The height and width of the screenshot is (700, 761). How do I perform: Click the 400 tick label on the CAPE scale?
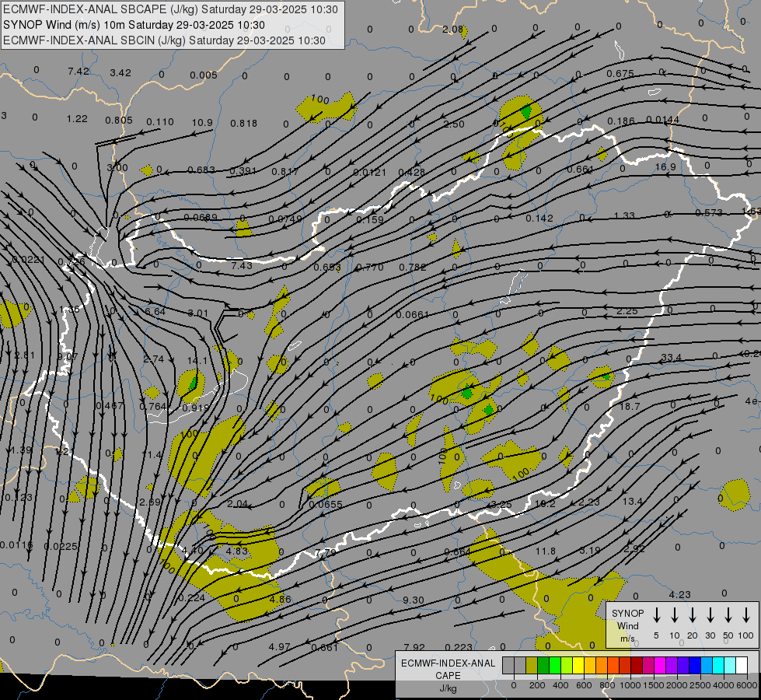click(x=560, y=685)
